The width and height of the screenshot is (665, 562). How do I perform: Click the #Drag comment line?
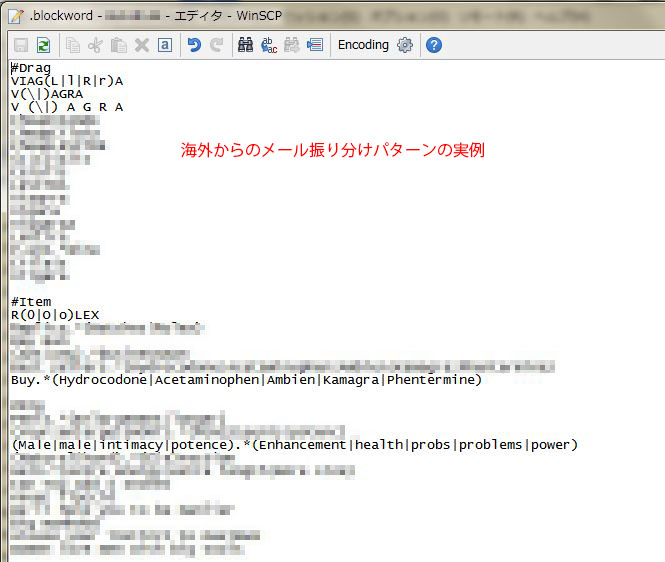pyautogui.click(x=31, y=68)
